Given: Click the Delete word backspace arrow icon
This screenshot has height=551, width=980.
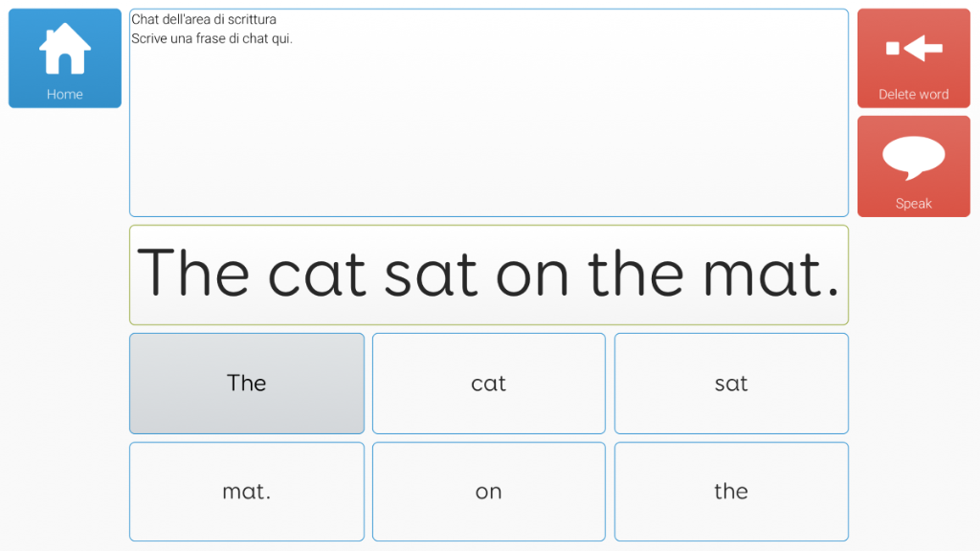Looking at the screenshot, I should (x=914, y=48).
